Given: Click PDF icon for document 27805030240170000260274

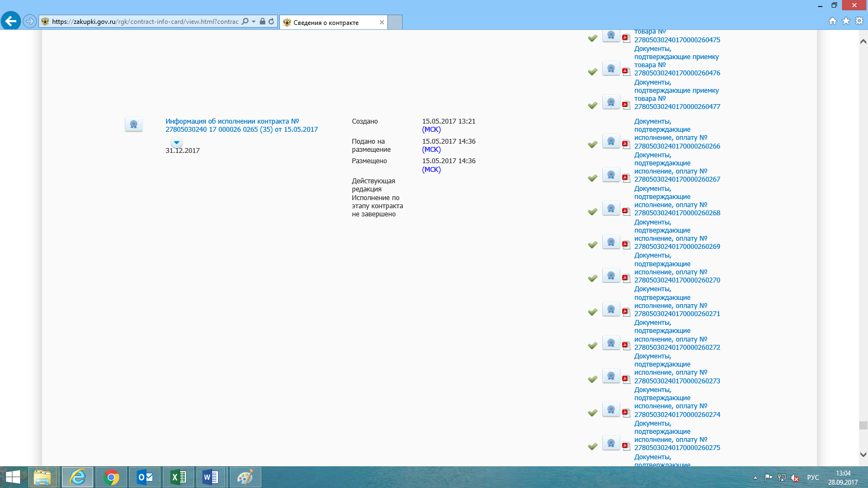Looking at the screenshot, I should (626, 413).
